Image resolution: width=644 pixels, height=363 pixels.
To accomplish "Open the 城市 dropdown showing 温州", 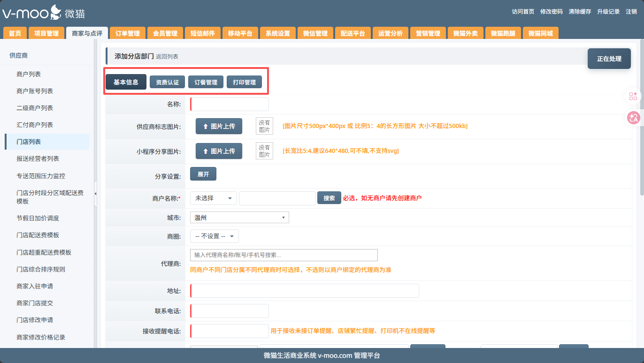I will 239,218.
